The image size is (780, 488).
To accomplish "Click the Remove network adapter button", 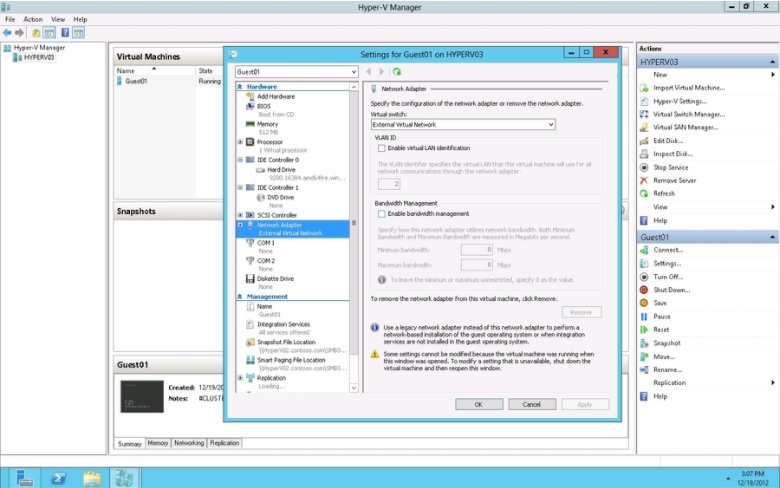I will [x=582, y=312].
